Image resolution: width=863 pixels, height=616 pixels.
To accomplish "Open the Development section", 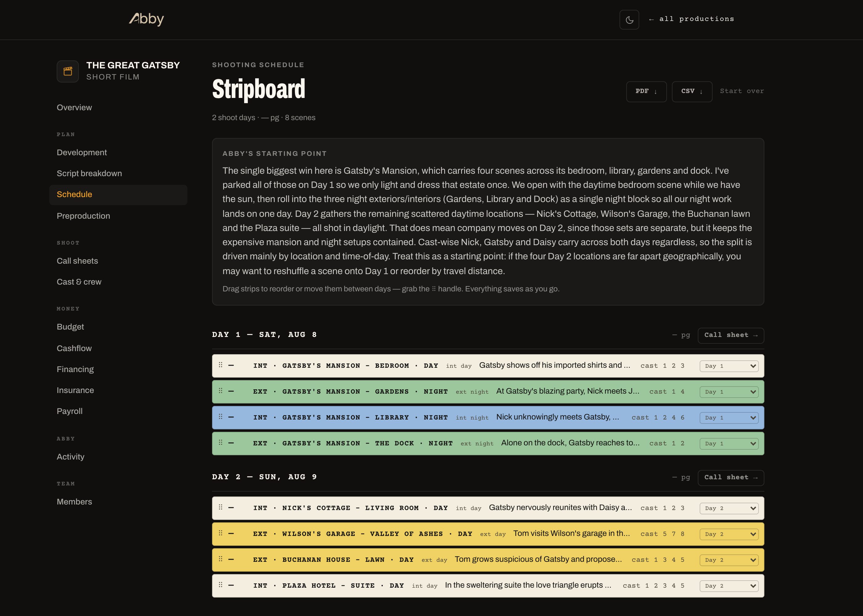I will pos(82,152).
